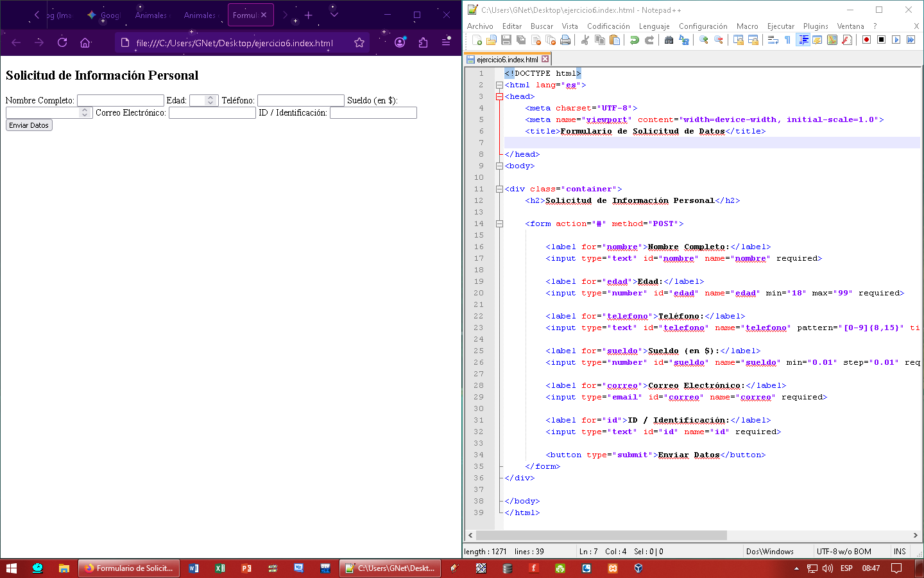Open Firefox extensions puzzle icon
This screenshot has width=924, height=578.
423,43
